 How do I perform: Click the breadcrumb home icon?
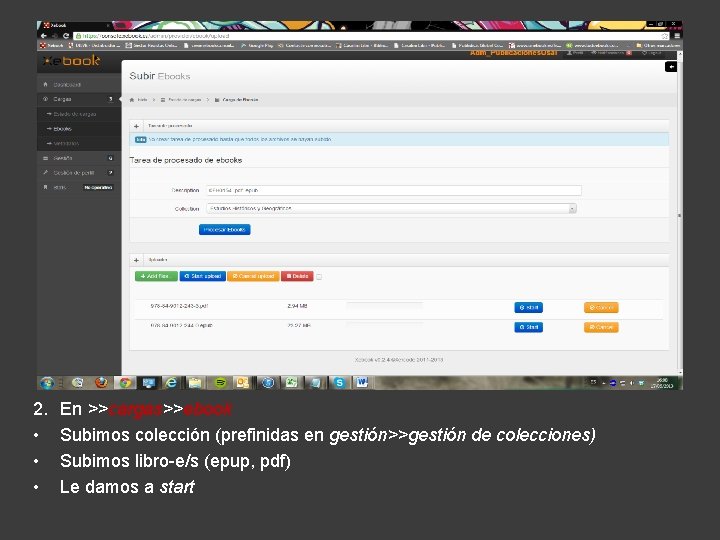[x=132, y=100]
